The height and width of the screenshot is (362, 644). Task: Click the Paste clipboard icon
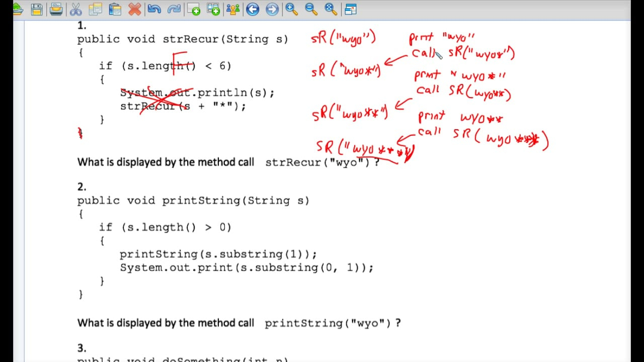point(115,9)
